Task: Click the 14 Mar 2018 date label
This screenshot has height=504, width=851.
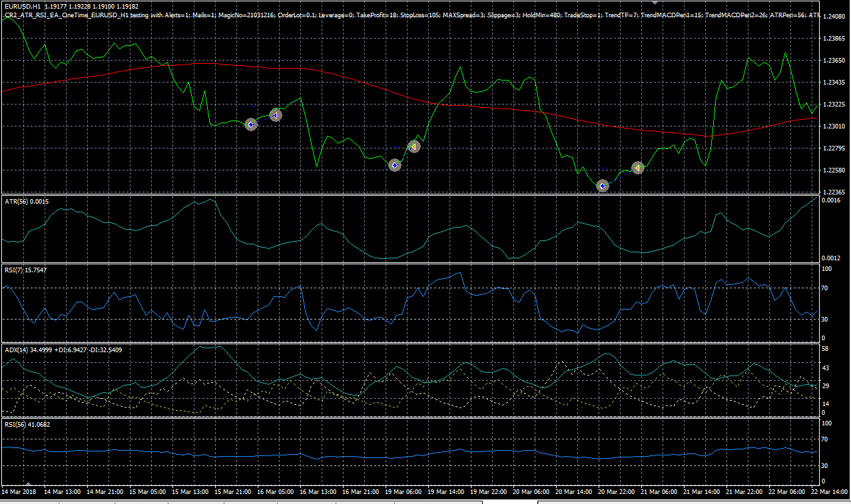Action: (x=19, y=491)
